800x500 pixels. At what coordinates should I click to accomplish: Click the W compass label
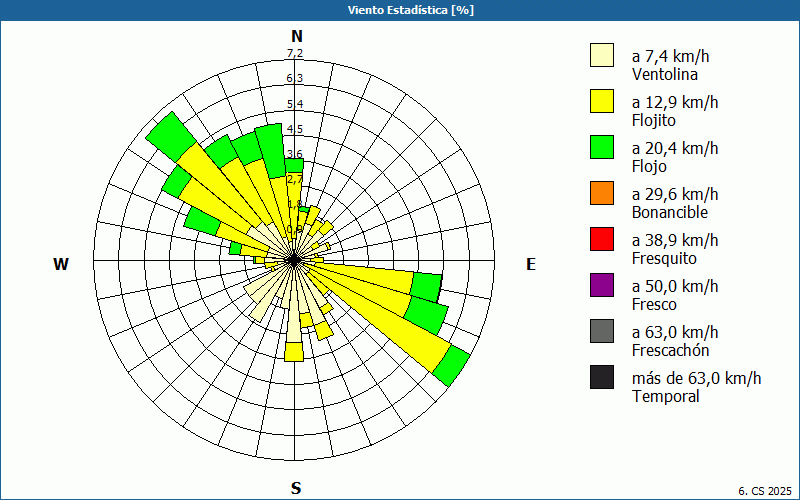pyautogui.click(x=61, y=264)
